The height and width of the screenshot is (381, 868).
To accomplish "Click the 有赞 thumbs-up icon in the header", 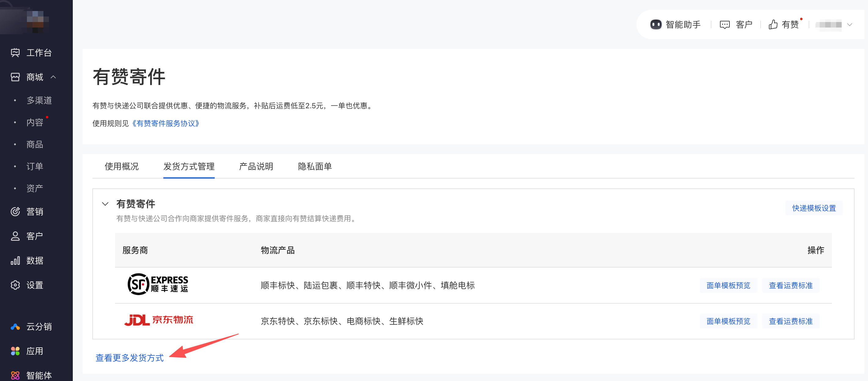I will point(773,24).
